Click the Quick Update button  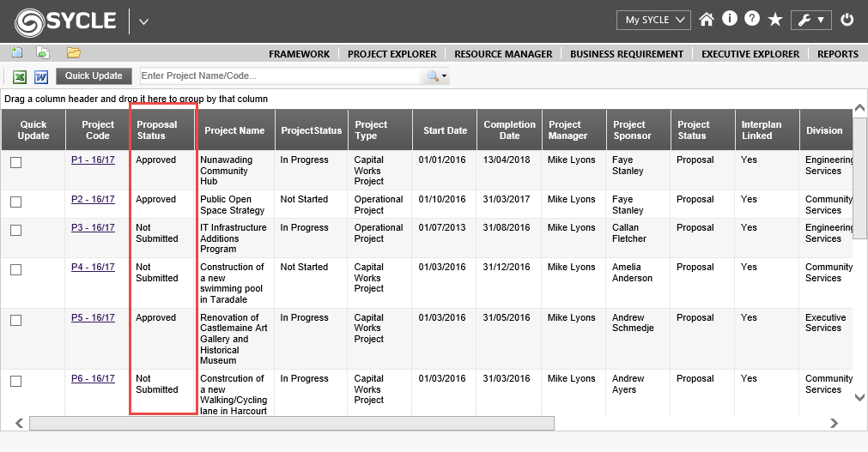(x=94, y=75)
